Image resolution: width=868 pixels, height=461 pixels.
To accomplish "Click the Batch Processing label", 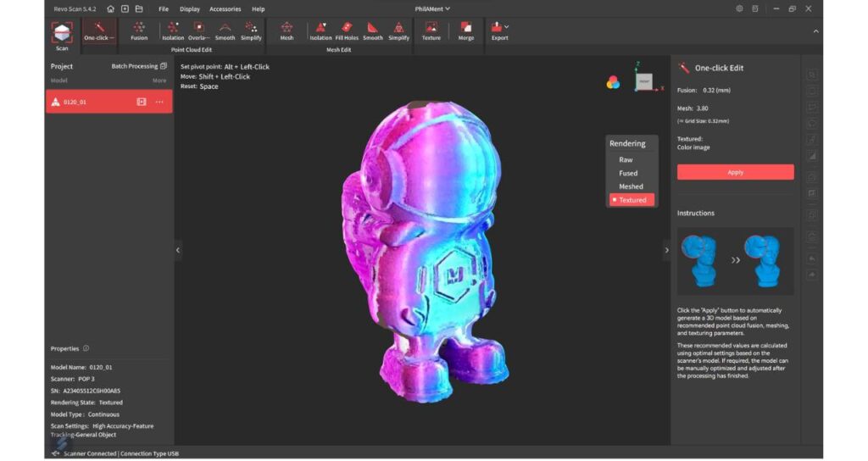I will (x=135, y=66).
